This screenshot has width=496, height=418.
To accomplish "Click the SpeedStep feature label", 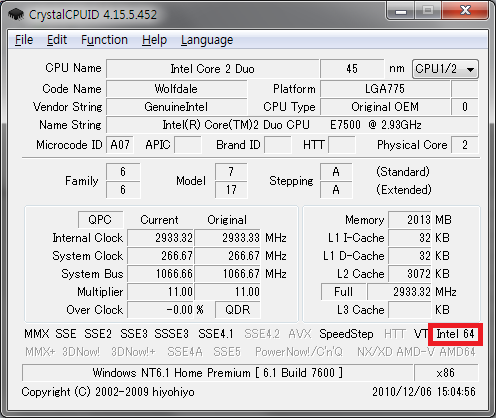I will [x=346, y=334].
